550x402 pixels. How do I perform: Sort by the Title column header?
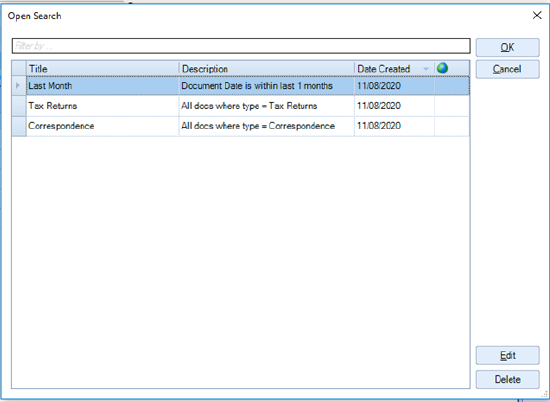click(x=102, y=69)
